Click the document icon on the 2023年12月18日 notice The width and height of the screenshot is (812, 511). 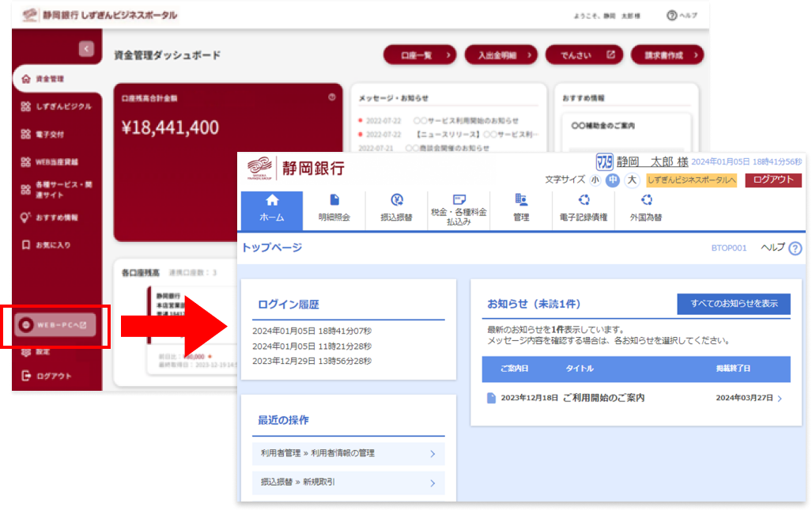491,398
